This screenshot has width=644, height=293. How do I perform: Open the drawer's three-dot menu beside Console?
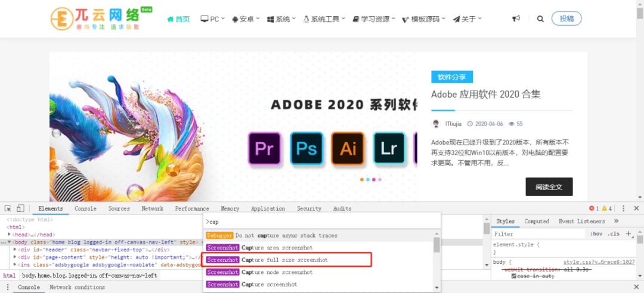[x=8, y=287]
